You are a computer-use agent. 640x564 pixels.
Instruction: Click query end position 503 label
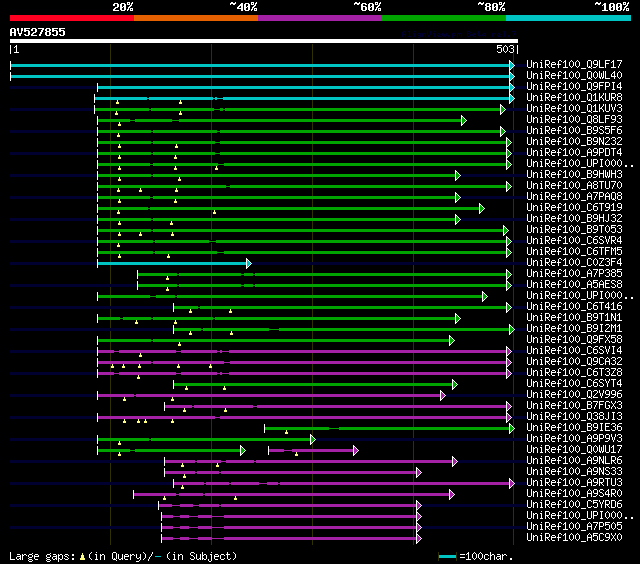[x=505, y=49]
